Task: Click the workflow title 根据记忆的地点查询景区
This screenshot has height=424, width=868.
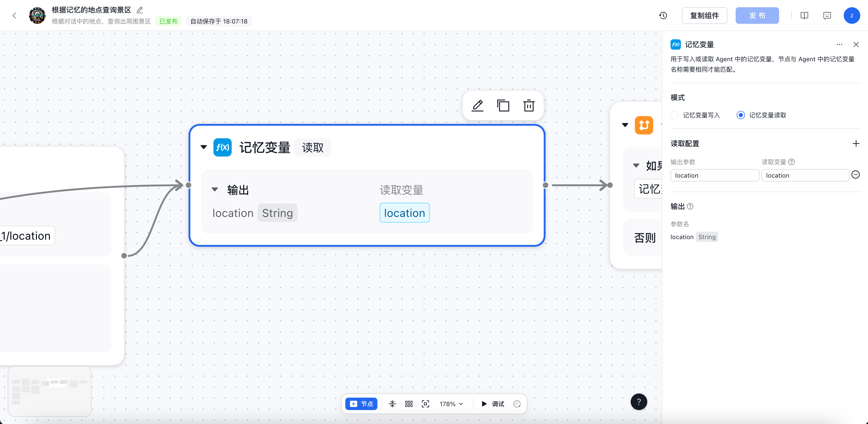Action: (91, 10)
